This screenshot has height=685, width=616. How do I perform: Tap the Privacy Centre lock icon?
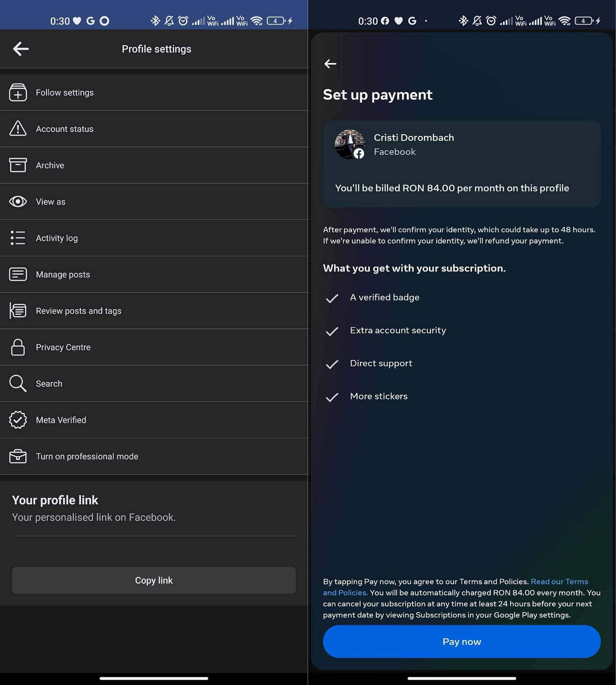click(x=18, y=347)
